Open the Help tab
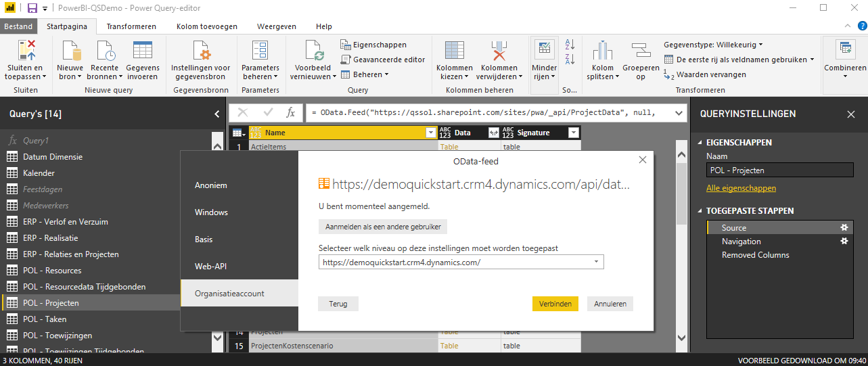Image resolution: width=868 pixels, height=366 pixels. 324,26
